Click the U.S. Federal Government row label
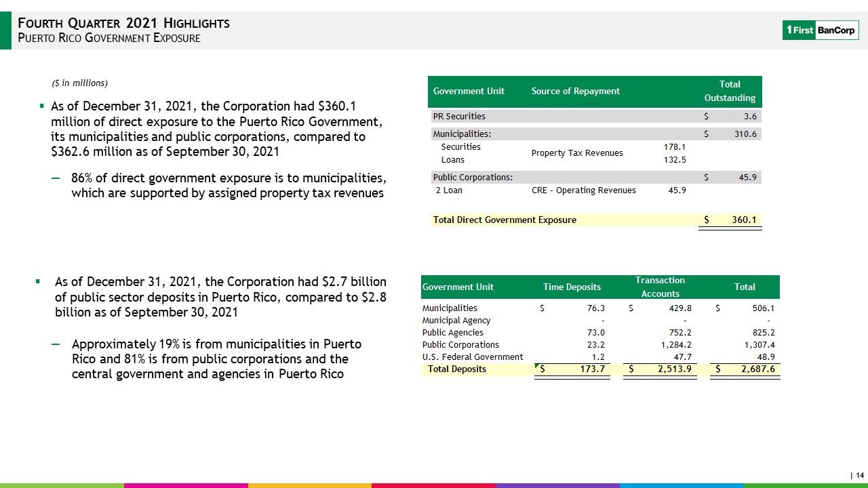The width and height of the screenshot is (868, 488). tap(473, 357)
